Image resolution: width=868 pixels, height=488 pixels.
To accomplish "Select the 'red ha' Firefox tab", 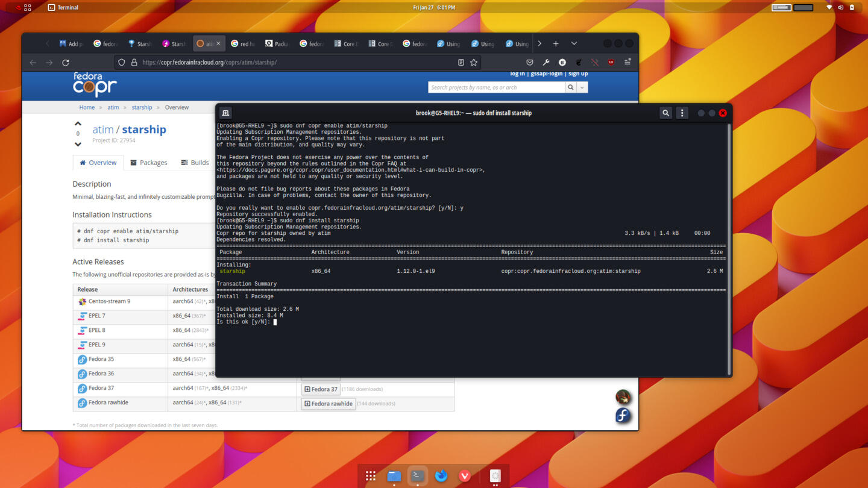I will coord(244,43).
